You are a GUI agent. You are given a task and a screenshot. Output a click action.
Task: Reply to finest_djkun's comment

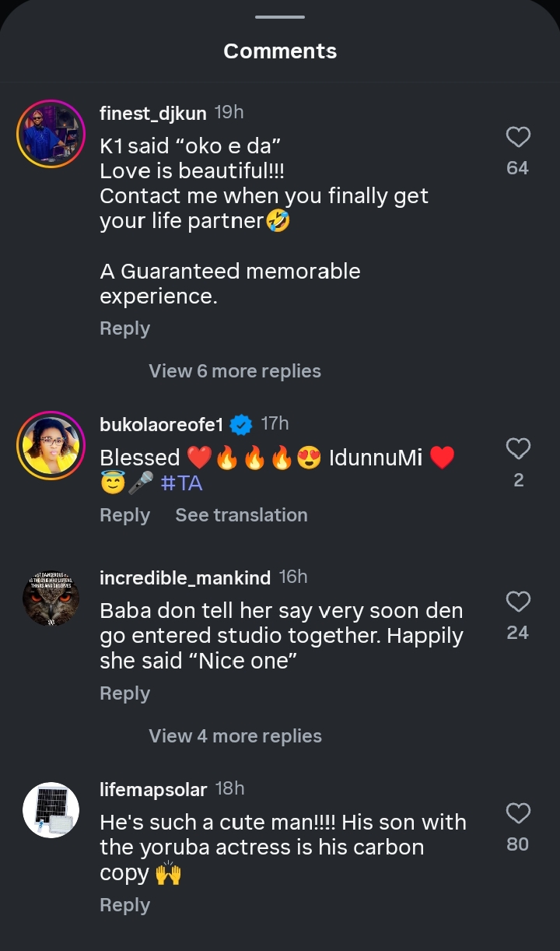tap(124, 328)
